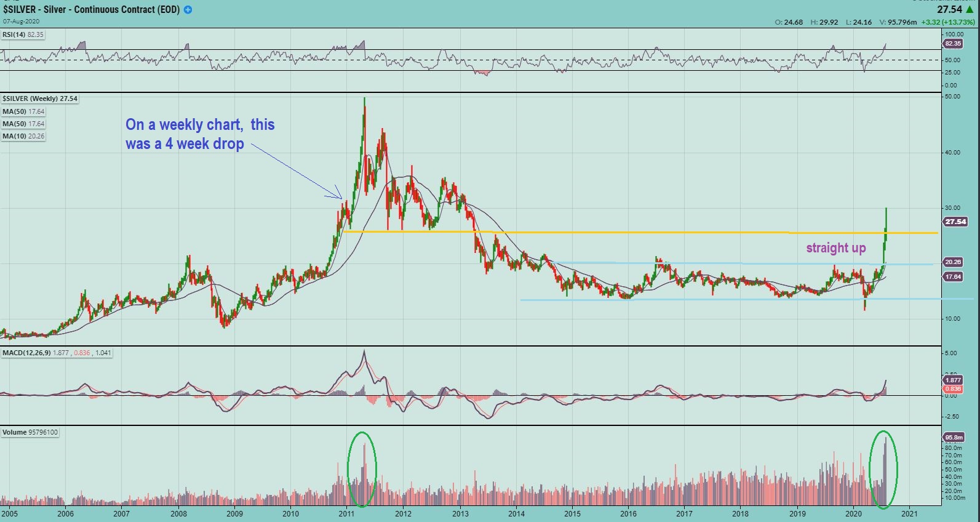Click the 25.00 label on the RSI axis
Screen dimensions: 980x522
click(952, 73)
